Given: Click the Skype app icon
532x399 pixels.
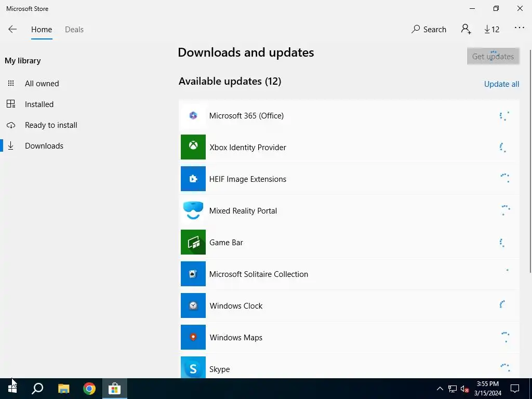Looking at the screenshot, I should coord(193,367).
